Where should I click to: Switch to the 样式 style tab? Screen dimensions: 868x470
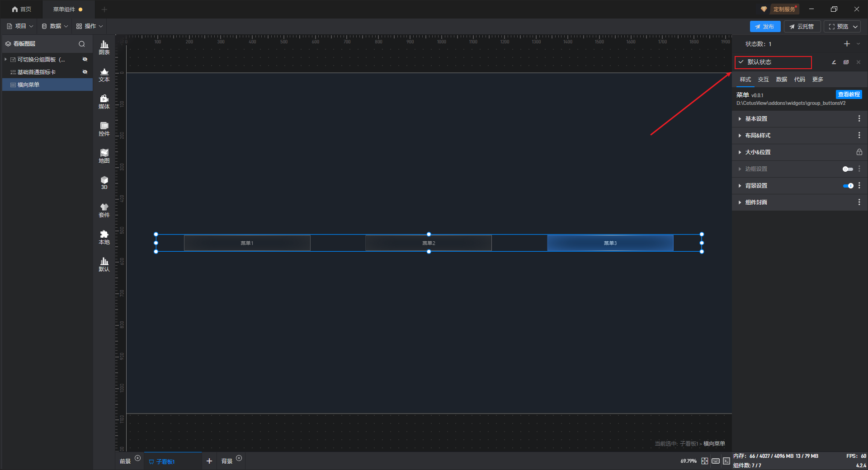(745, 80)
